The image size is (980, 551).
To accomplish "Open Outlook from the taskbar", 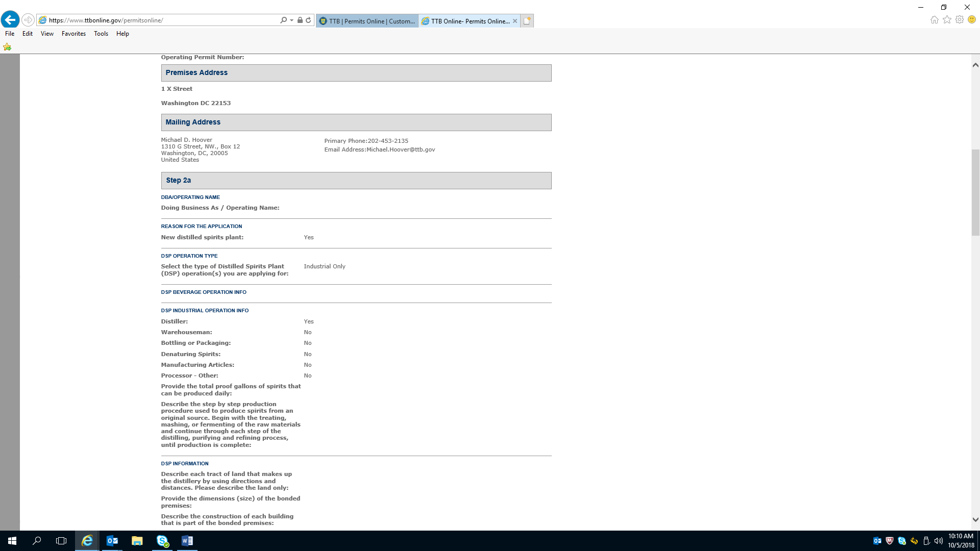I will pyautogui.click(x=112, y=541).
